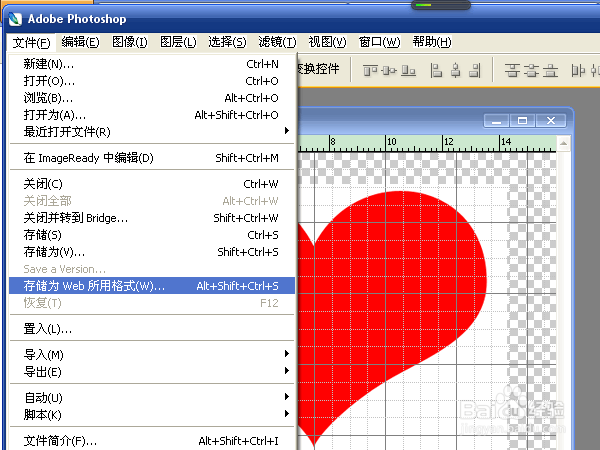Click the distribute vertical centers icon
Image resolution: width=600 pixels, height=450 pixels.
click(531, 70)
